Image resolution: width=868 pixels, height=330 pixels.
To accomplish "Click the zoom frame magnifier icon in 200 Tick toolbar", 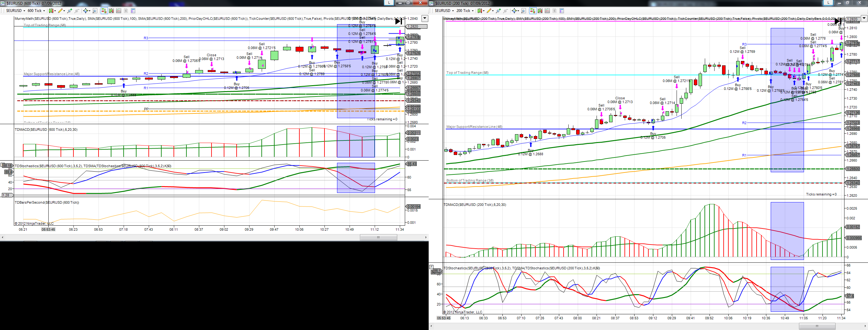I will [524, 11].
